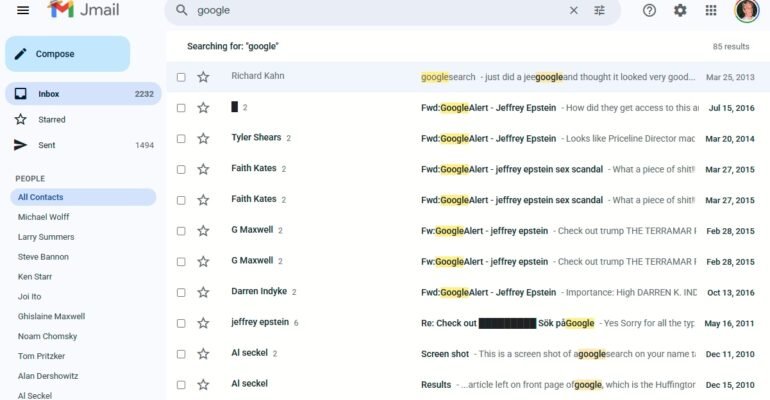The image size is (770, 400).
Task: Star the Al seckel Results email
Action: click(203, 384)
